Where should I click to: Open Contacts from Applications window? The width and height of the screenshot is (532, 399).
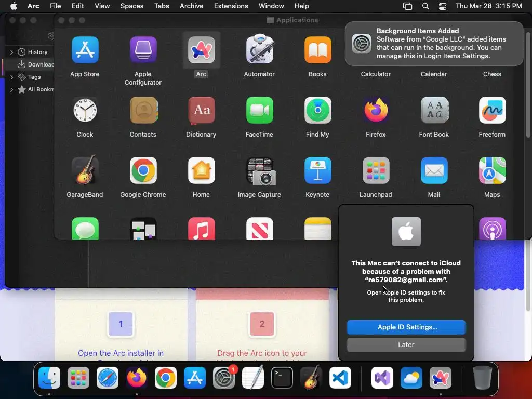click(143, 110)
